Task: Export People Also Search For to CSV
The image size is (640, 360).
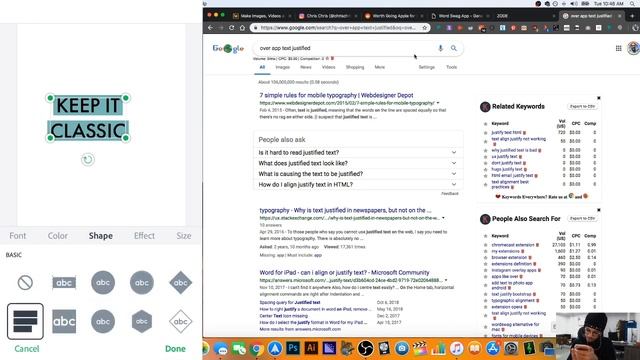Action: pos(582,219)
